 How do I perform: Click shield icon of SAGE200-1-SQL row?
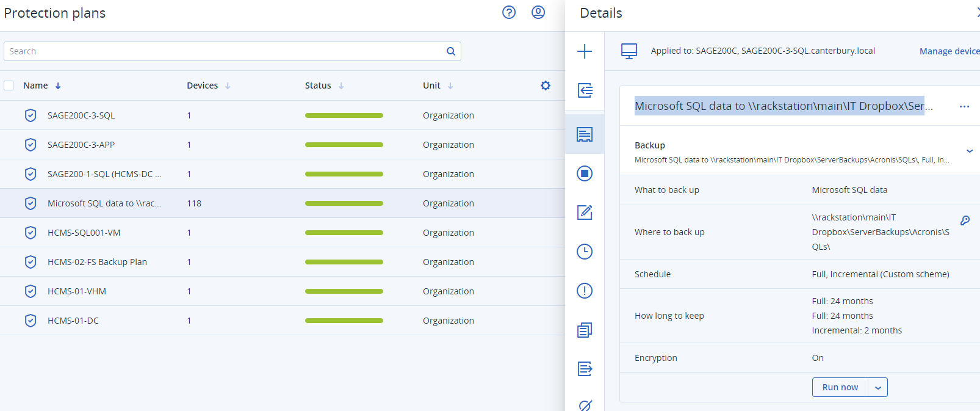click(x=31, y=174)
